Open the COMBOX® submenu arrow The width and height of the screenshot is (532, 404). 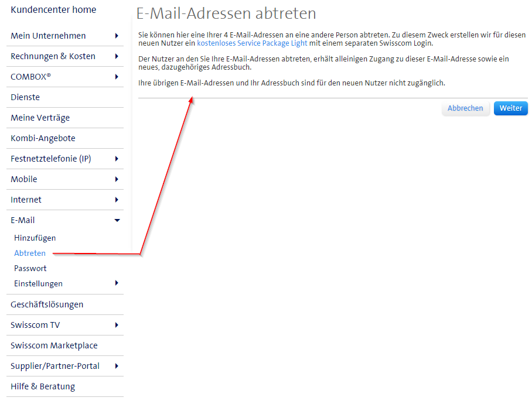[117, 77]
